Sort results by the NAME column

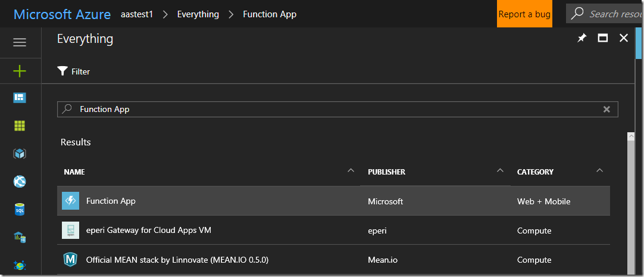click(x=74, y=172)
